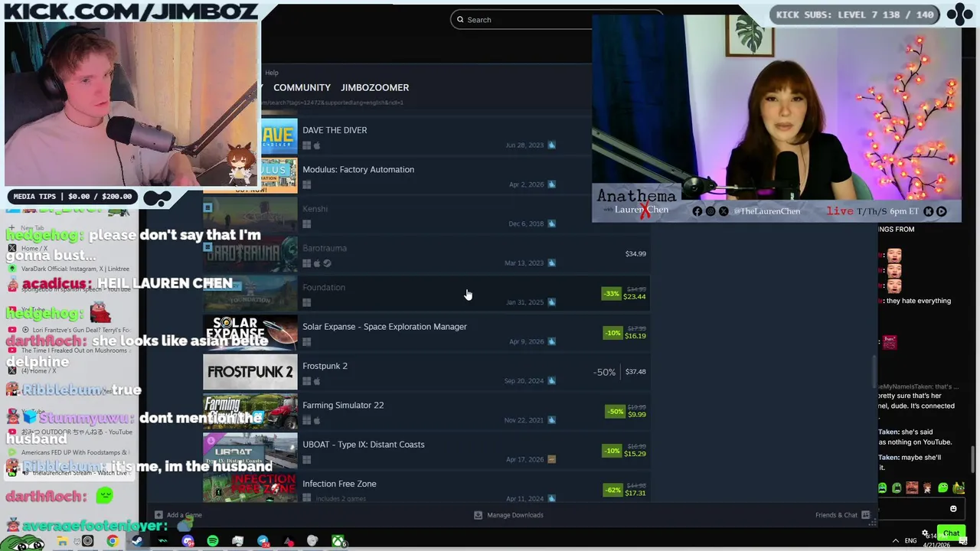Click the SteamOS platform icon under Barotrauma
This screenshot has height=551, width=980.
[327, 263]
